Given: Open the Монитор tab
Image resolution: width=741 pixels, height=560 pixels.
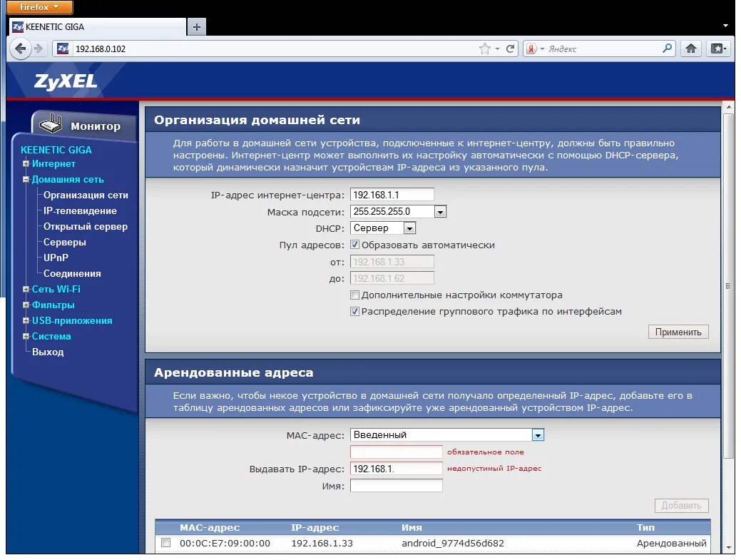Looking at the screenshot, I should click(x=85, y=126).
